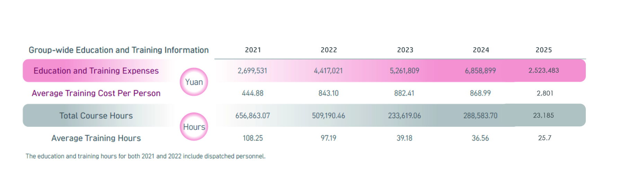
Task: Click the 2024 year heading
Action: [x=481, y=50]
